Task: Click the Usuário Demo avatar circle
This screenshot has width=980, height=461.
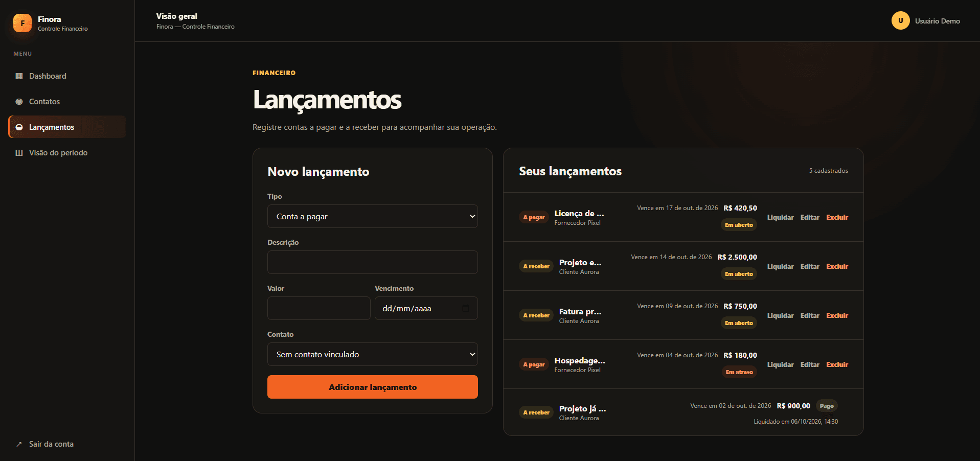Action: [x=900, y=20]
